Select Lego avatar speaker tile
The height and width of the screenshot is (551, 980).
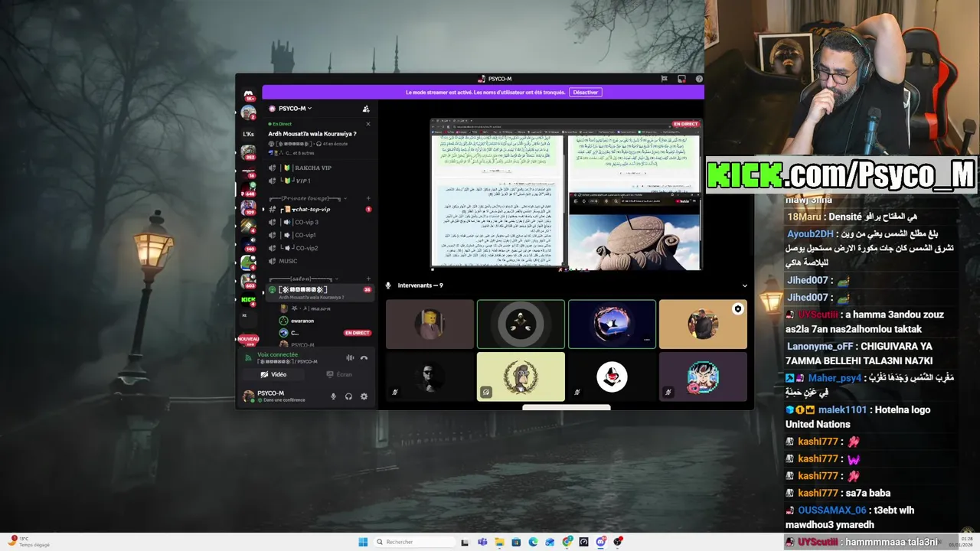(x=430, y=324)
